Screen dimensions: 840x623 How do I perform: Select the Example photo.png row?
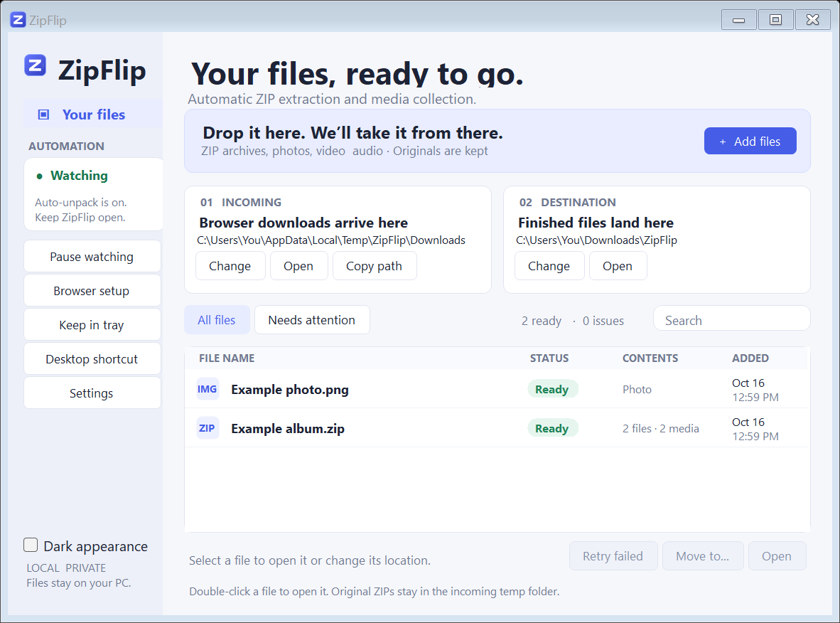[x=496, y=389]
